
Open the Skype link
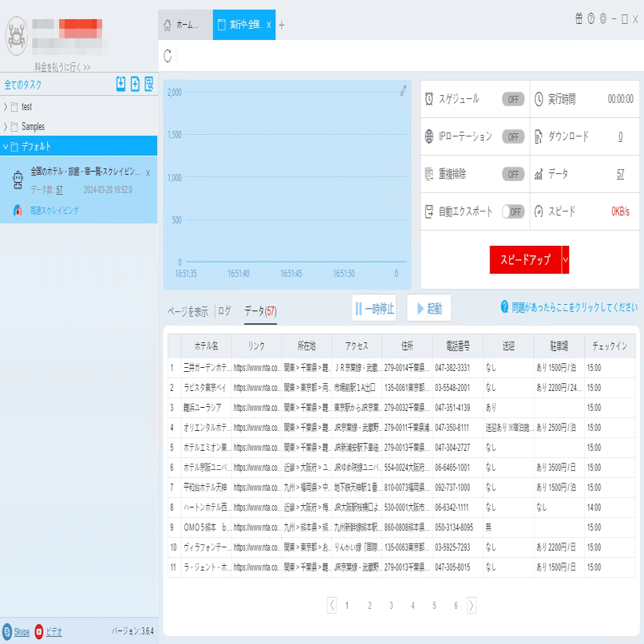pos(22,632)
